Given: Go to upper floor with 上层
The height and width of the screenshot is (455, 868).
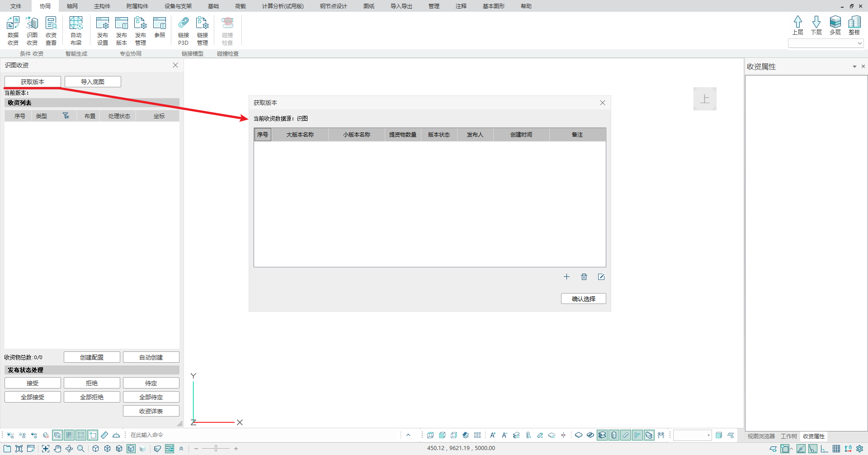Looking at the screenshot, I should point(798,25).
